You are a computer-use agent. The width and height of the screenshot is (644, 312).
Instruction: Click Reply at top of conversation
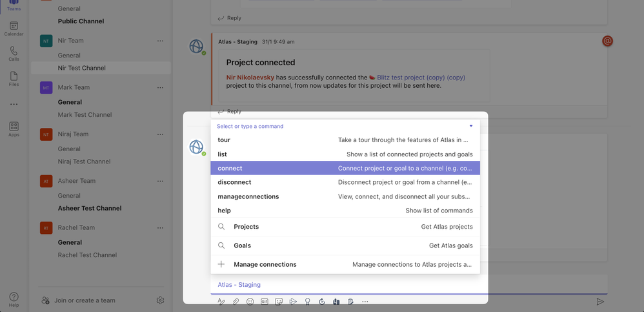pos(230,18)
